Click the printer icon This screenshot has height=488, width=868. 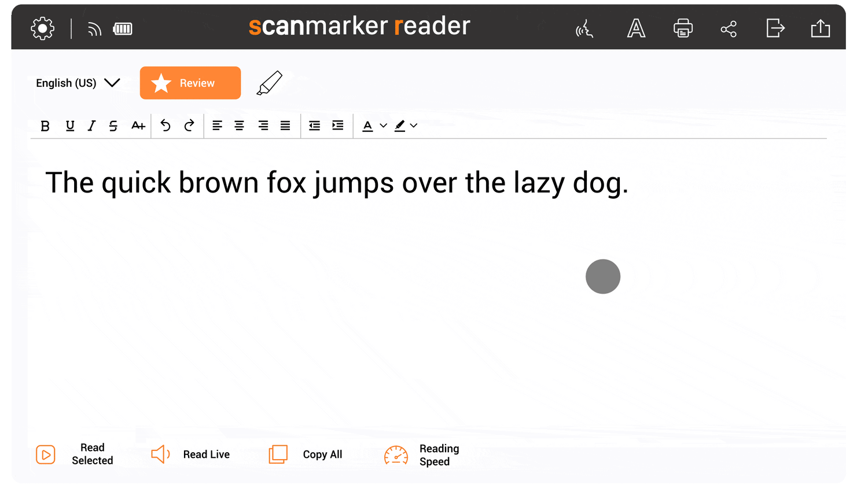(x=683, y=28)
